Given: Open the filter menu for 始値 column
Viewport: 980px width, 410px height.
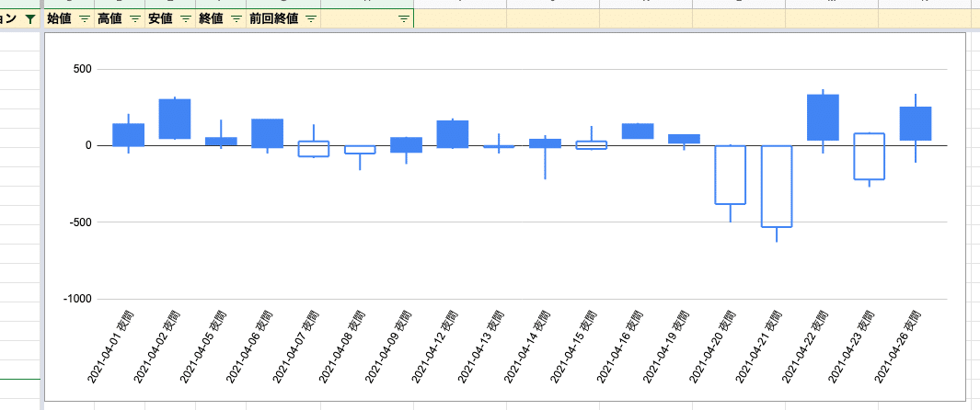Looking at the screenshot, I should pos(85,19).
